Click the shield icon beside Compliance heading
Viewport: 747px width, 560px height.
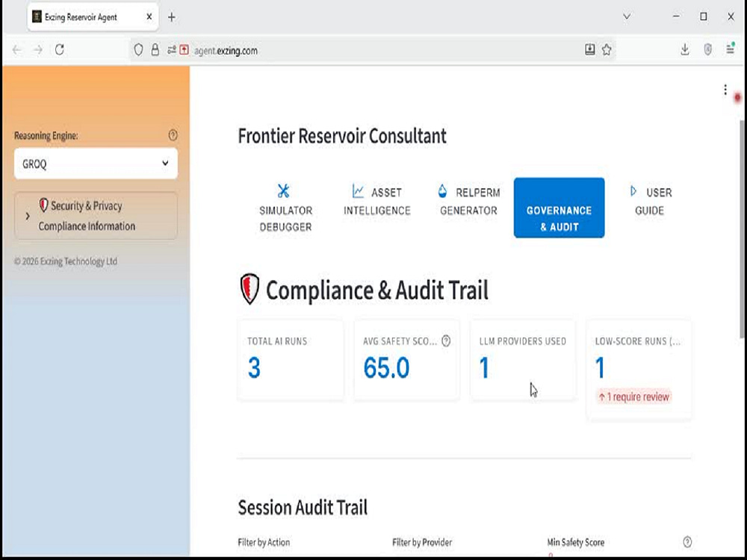point(249,289)
